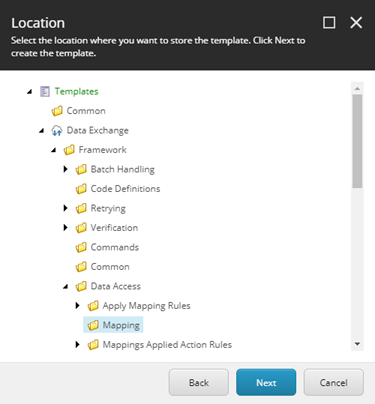Image resolution: width=375 pixels, height=404 pixels.
Task: Collapse the Data Access folder
Action: [66, 287]
